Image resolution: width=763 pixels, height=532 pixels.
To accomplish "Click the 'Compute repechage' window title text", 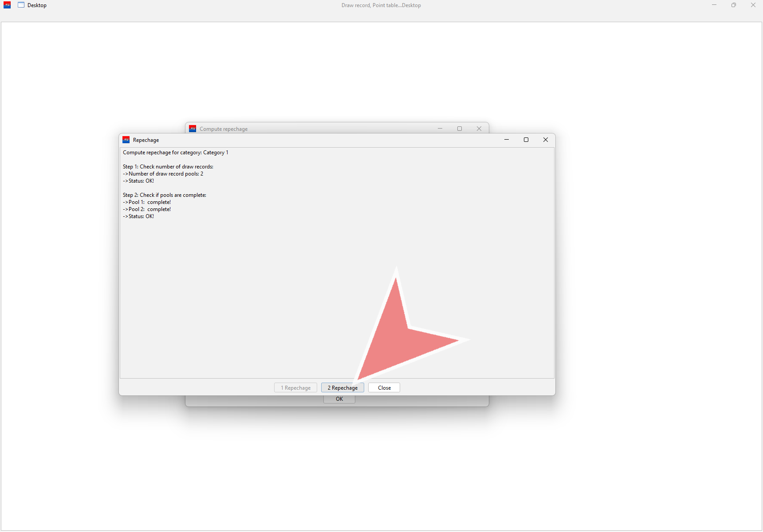I will pyautogui.click(x=224, y=129).
